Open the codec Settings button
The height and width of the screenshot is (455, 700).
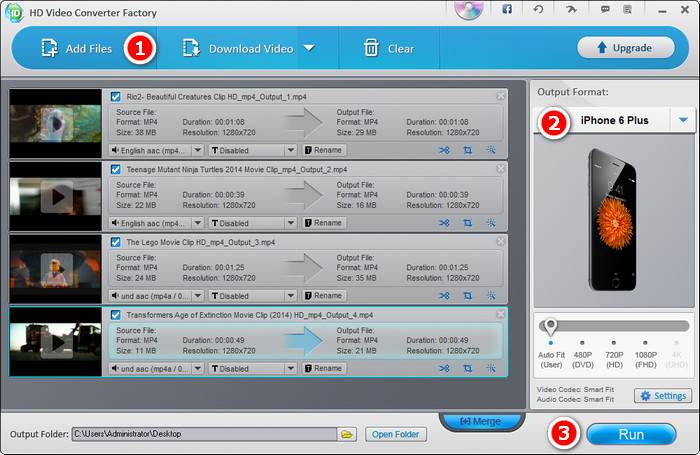click(x=663, y=396)
